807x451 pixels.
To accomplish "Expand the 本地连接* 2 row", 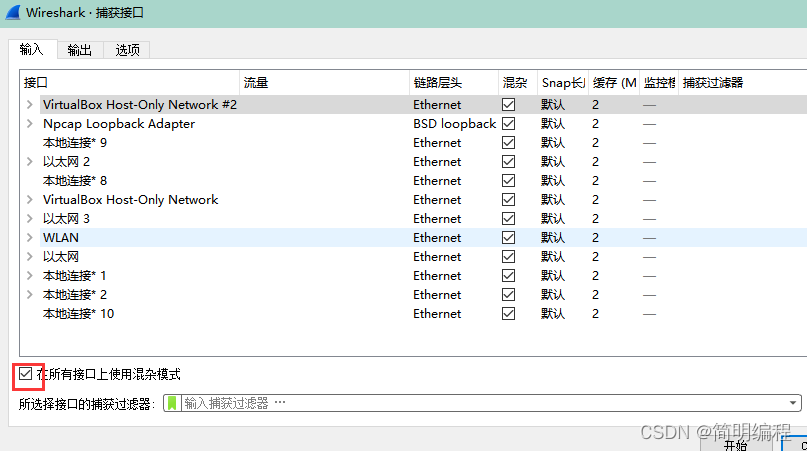I will point(30,294).
